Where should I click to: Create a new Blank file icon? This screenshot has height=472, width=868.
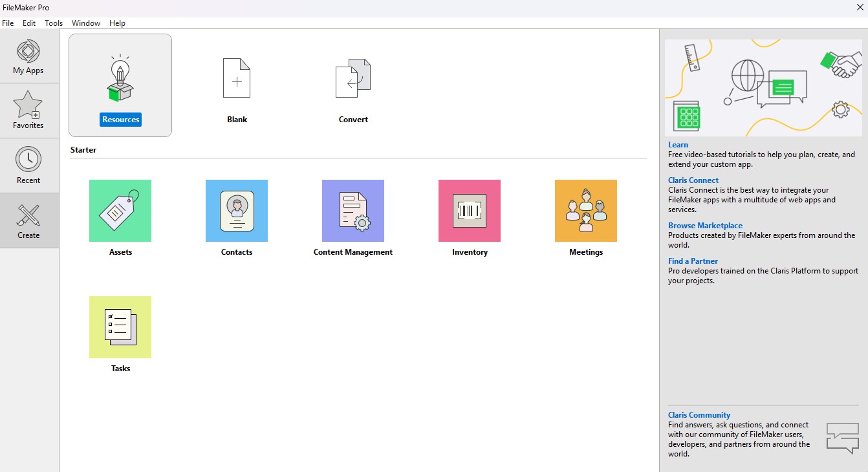[237, 78]
